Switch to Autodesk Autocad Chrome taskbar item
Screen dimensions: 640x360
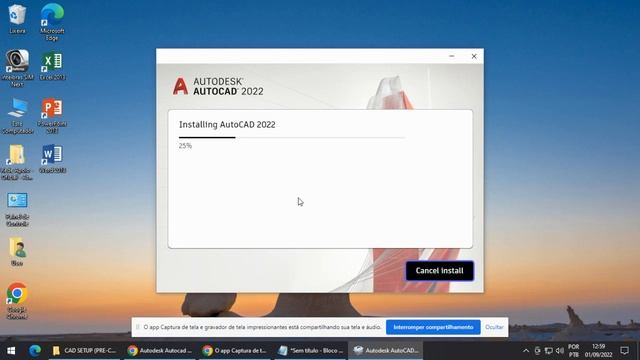pyautogui.click(x=160, y=350)
